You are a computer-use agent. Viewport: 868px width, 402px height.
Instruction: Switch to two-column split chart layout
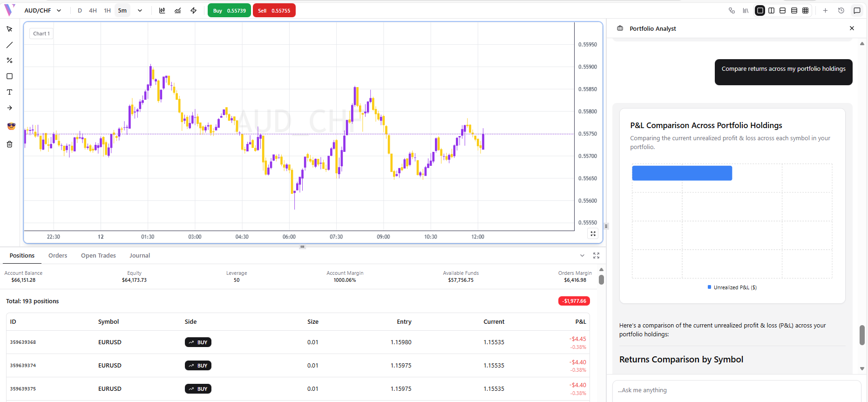(771, 11)
